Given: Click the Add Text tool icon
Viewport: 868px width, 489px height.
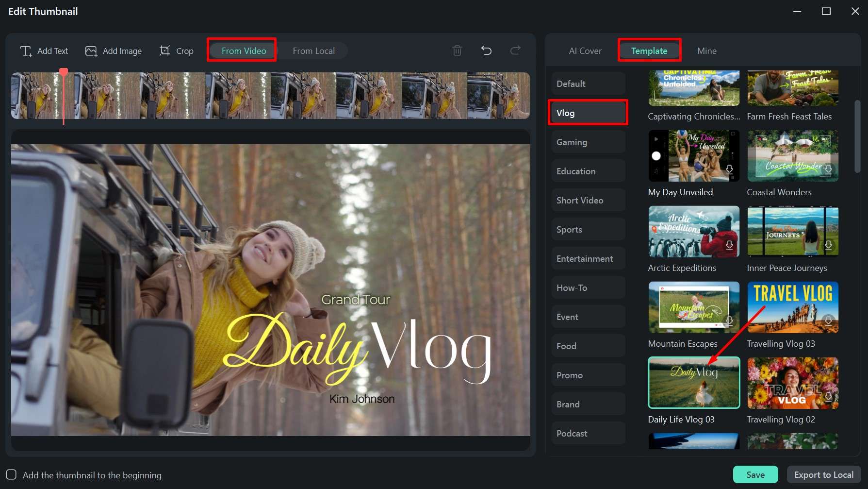Looking at the screenshot, I should 26,51.
